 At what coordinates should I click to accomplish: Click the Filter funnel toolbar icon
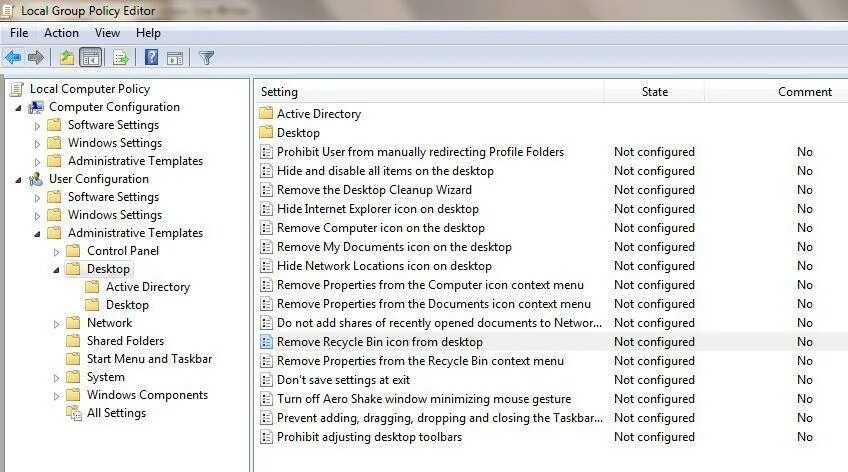click(x=207, y=58)
